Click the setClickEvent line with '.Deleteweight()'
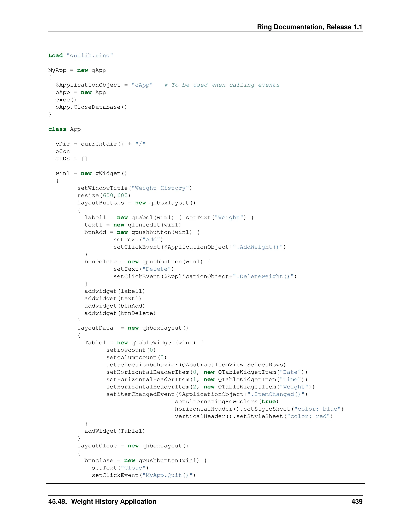The image size is (411, 532). point(205,276)
